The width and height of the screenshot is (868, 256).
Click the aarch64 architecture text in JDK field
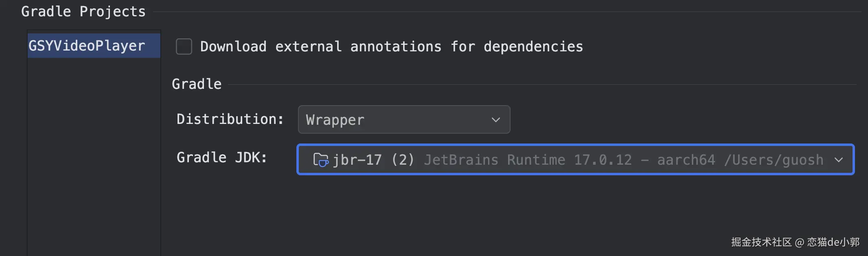(x=686, y=160)
